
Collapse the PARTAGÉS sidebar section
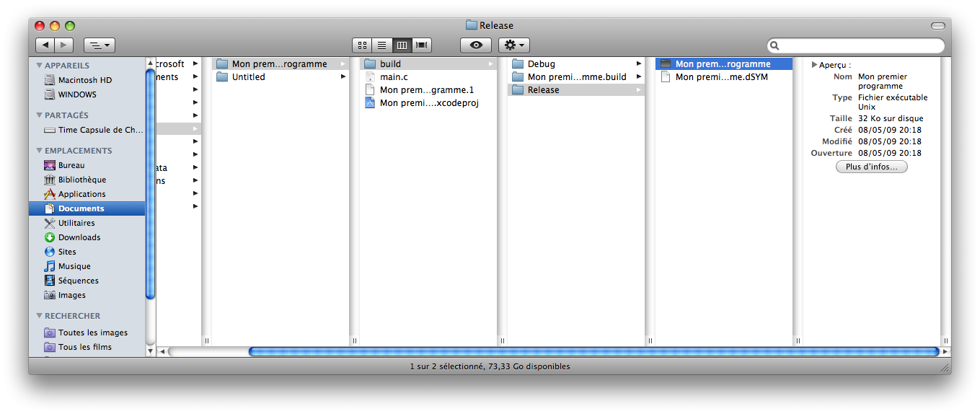(x=40, y=115)
